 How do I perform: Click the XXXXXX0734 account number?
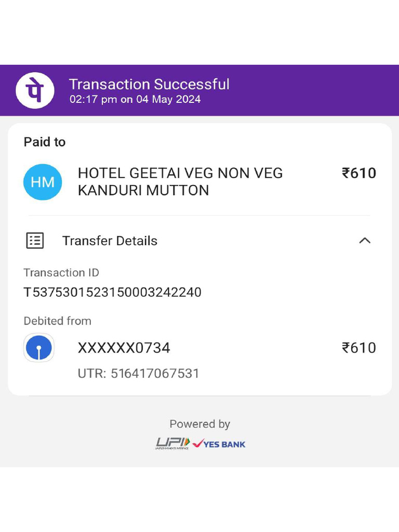tap(124, 348)
